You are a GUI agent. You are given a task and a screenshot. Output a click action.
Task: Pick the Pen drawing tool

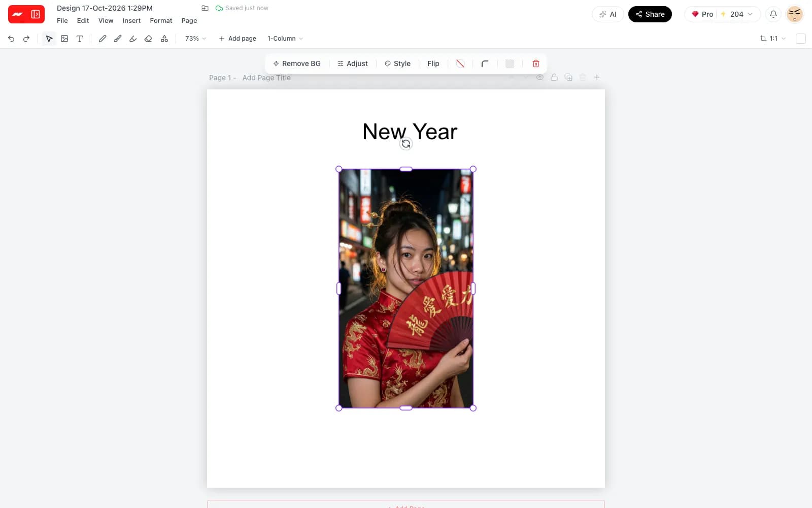pyautogui.click(x=103, y=39)
